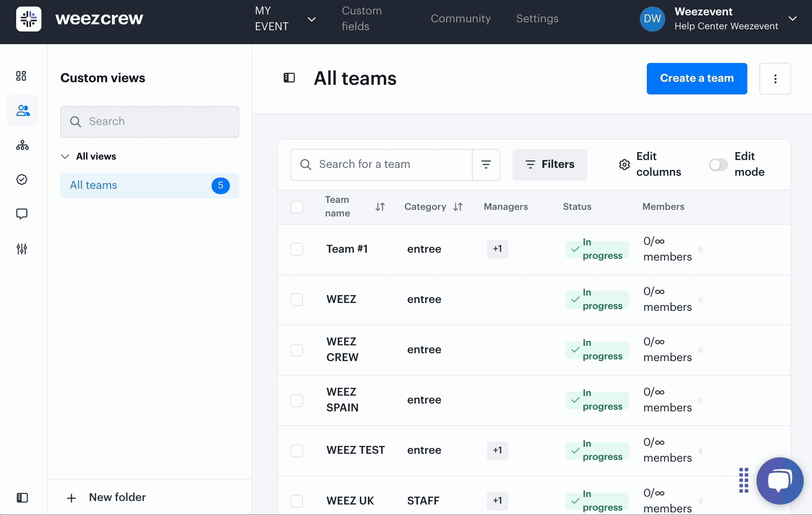
Task: Open the sliders settings icon in sidebar
Action: click(x=22, y=249)
